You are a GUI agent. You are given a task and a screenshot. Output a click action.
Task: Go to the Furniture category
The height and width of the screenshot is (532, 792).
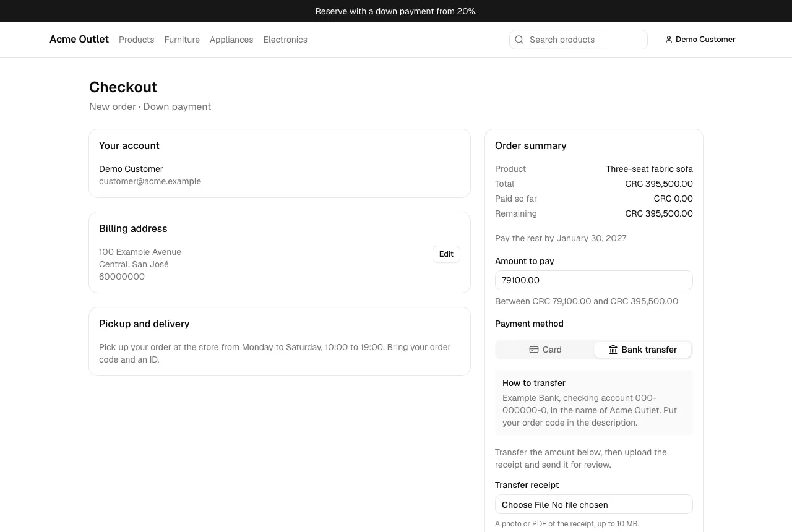[x=182, y=40]
